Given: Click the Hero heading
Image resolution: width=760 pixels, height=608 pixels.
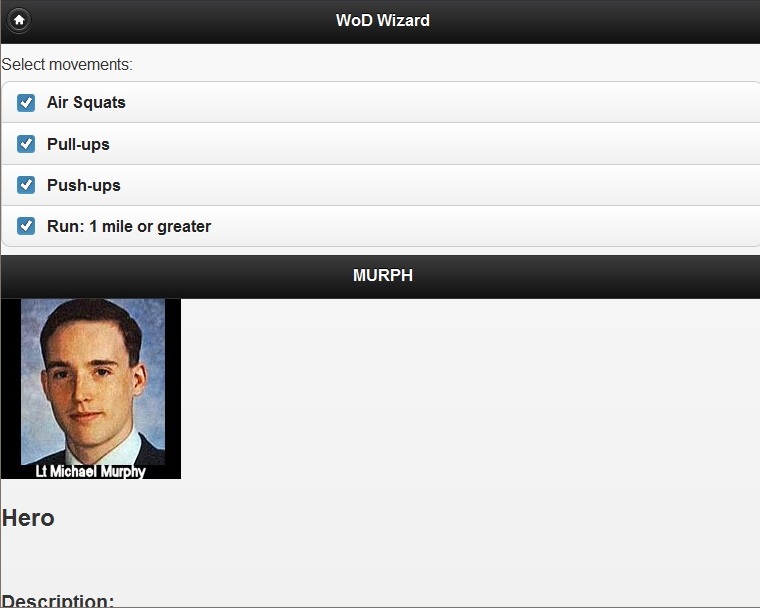Looking at the screenshot, I should point(28,518).
